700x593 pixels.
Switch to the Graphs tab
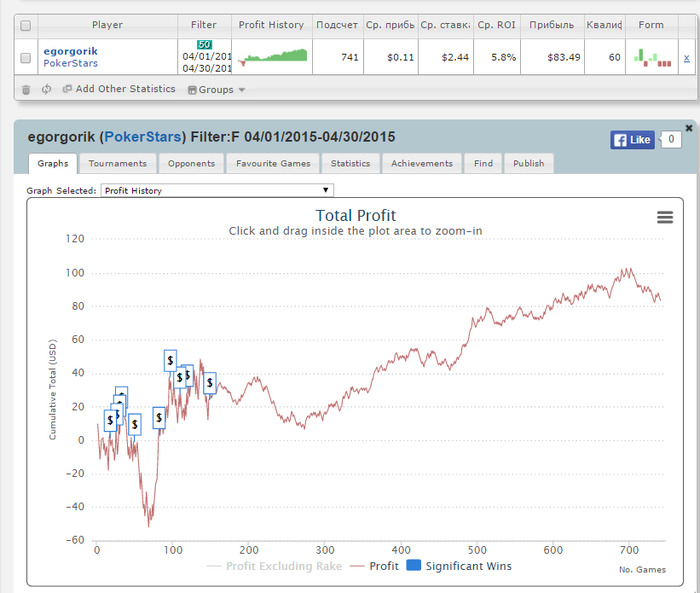click(x=53, y=163)
